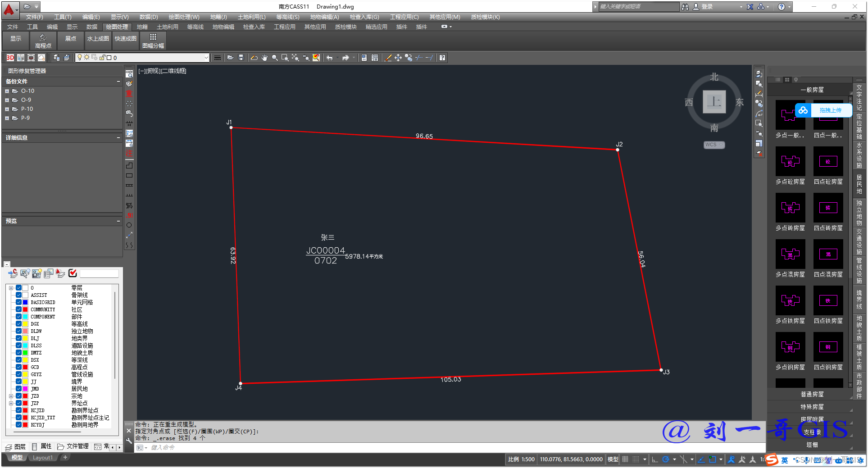Switch to Layout1 tab

(43, 458)
